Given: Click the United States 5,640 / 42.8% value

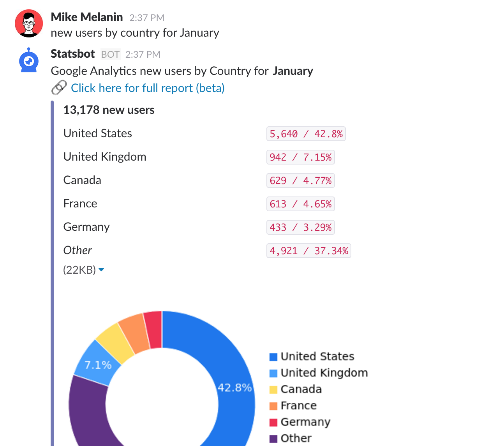Looking at the screenshot, I should point(306,134).
